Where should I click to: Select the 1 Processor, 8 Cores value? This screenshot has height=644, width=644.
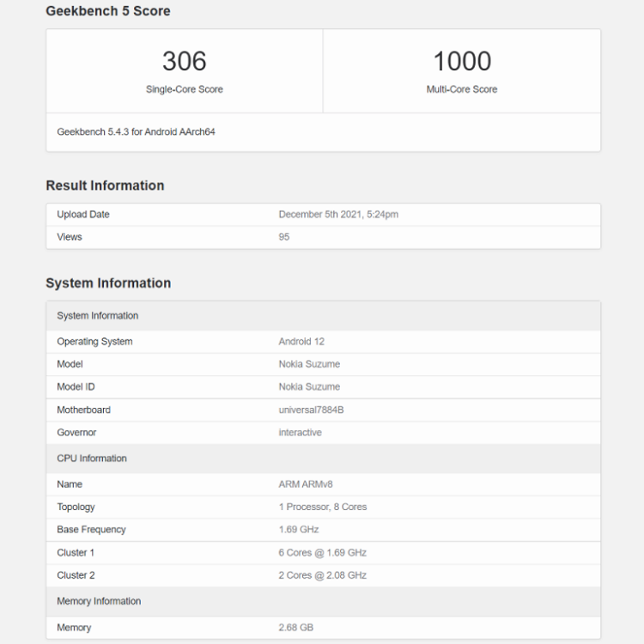point(322,507)
